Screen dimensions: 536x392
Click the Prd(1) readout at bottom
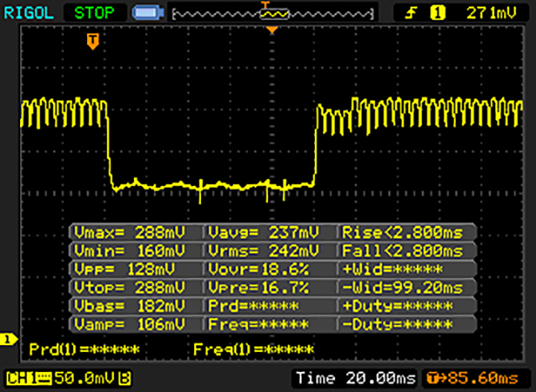tap(84, 348)
